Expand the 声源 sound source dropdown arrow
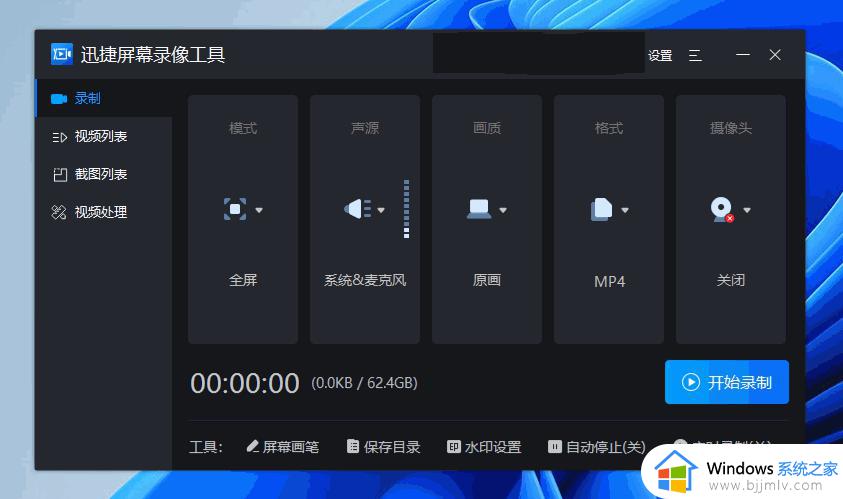This screenshot has width=843, height=499. 381,210
